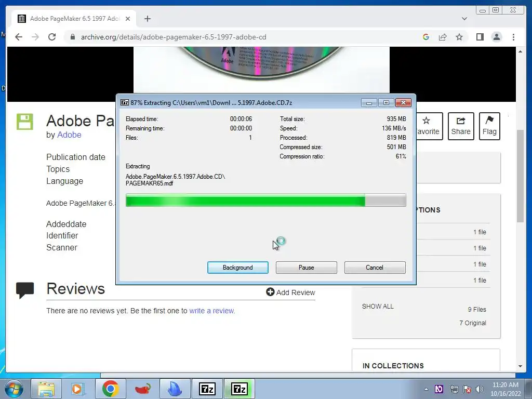Maximize the 7-Zip extracting dialog

click(386, 102)
